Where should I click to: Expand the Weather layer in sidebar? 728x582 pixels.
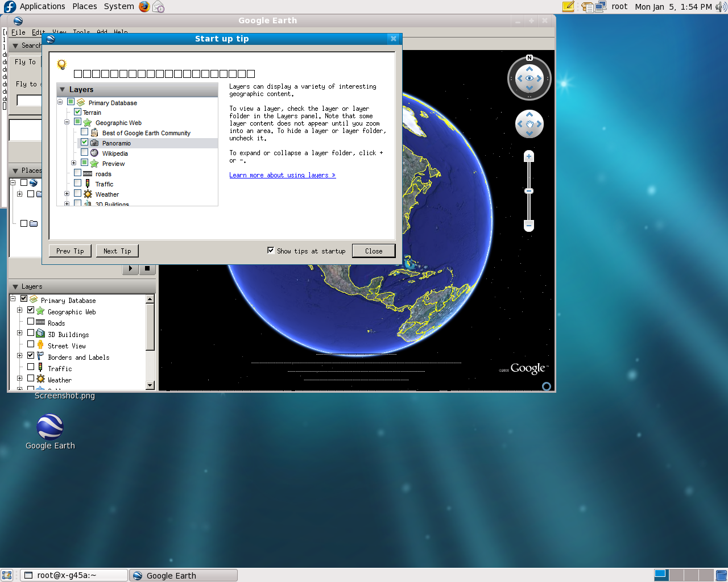(x=20, y=379)
